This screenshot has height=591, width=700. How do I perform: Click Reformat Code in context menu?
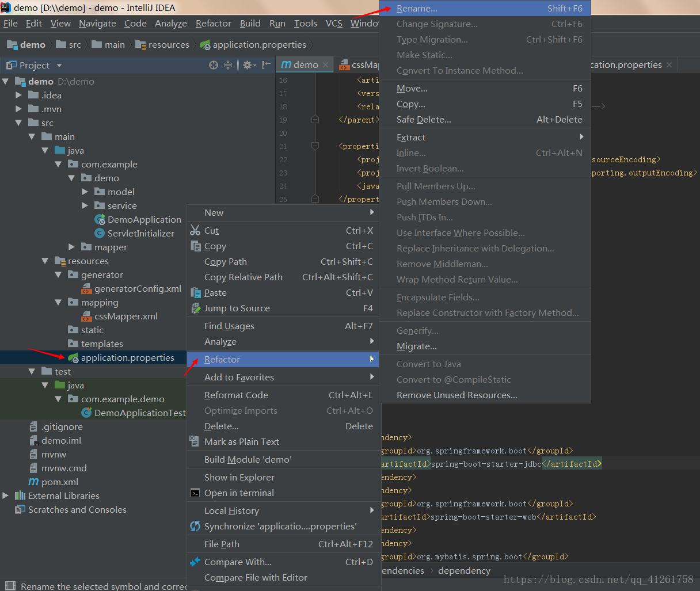[283, 395]
